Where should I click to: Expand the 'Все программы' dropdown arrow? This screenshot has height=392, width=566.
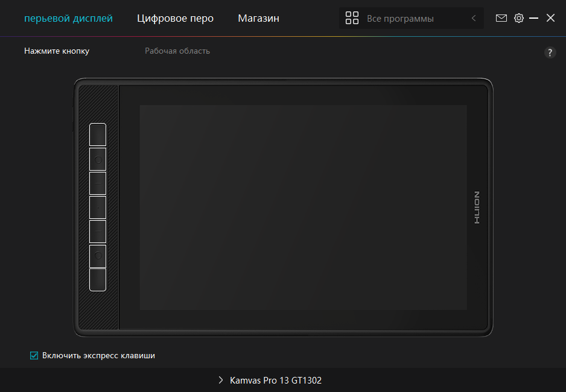click(474, 18)
